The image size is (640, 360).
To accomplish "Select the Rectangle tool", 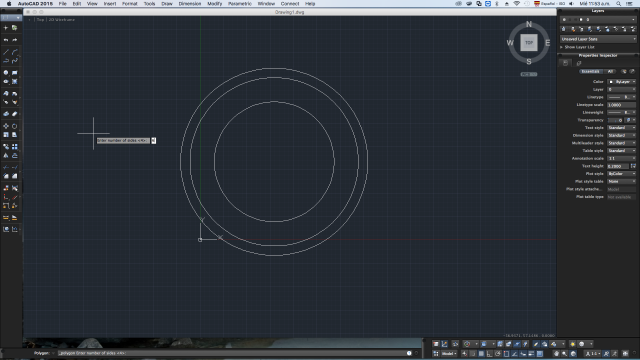I will tap(15, 73).
